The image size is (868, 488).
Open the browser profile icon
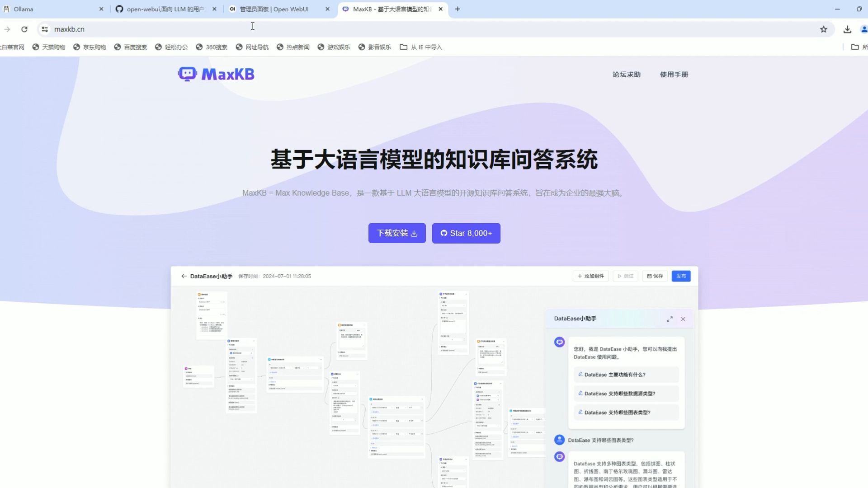pos(864,29)
